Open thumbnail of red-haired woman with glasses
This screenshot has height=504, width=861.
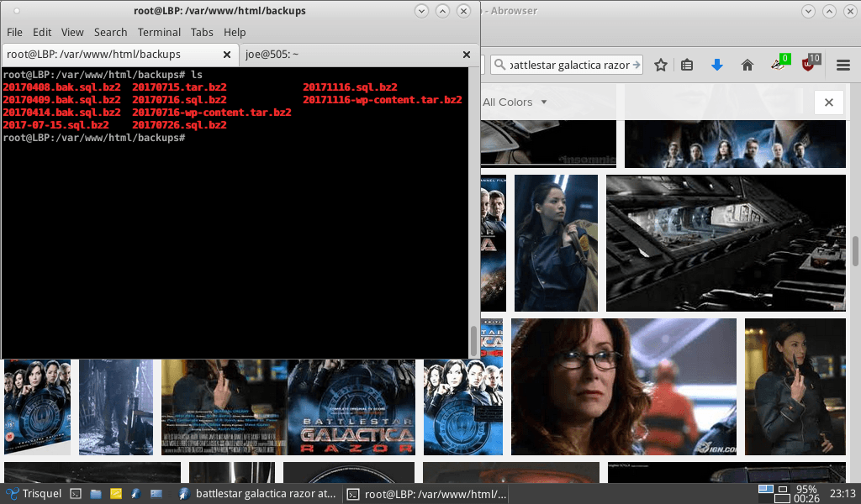(x=623, y=386)
